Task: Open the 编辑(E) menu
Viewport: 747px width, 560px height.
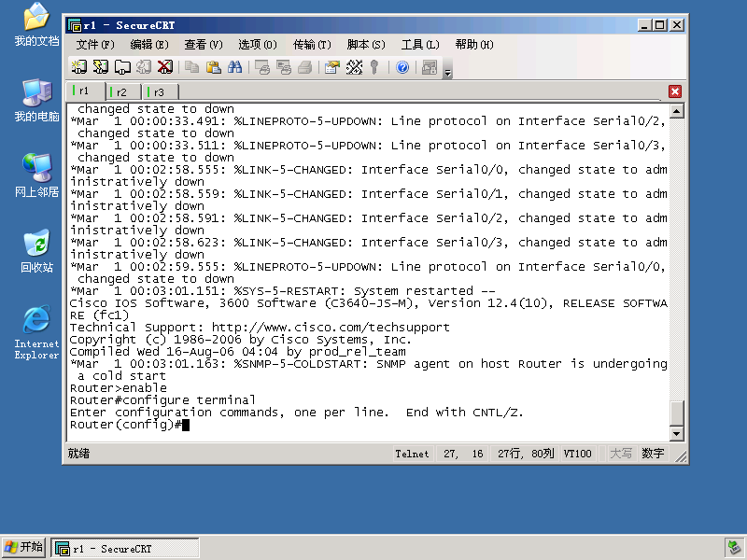Action: tap(149, 45)
